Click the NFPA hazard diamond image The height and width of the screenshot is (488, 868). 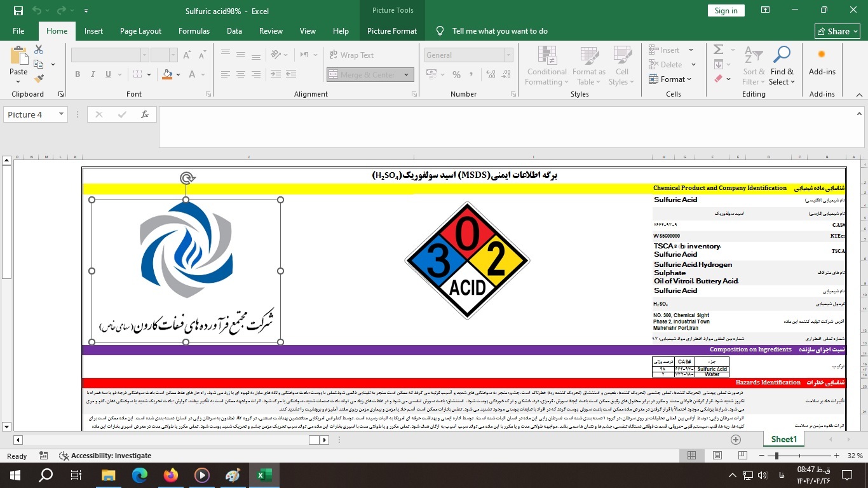click(x=468, y=260)
